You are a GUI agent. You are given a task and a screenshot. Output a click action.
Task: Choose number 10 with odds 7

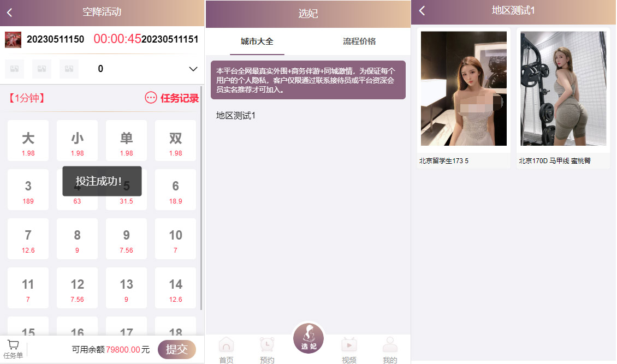175,239
